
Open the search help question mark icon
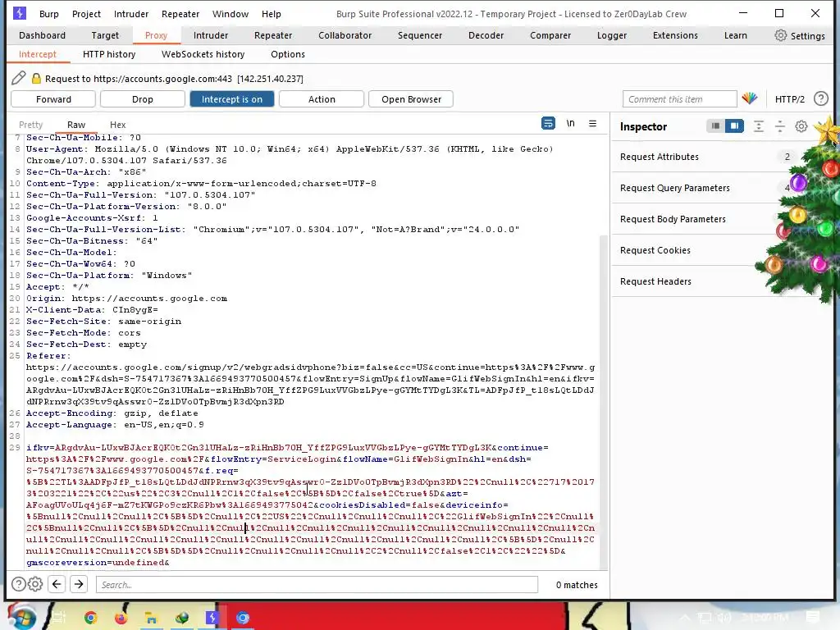pyautogui.click(x=18, y=584)
